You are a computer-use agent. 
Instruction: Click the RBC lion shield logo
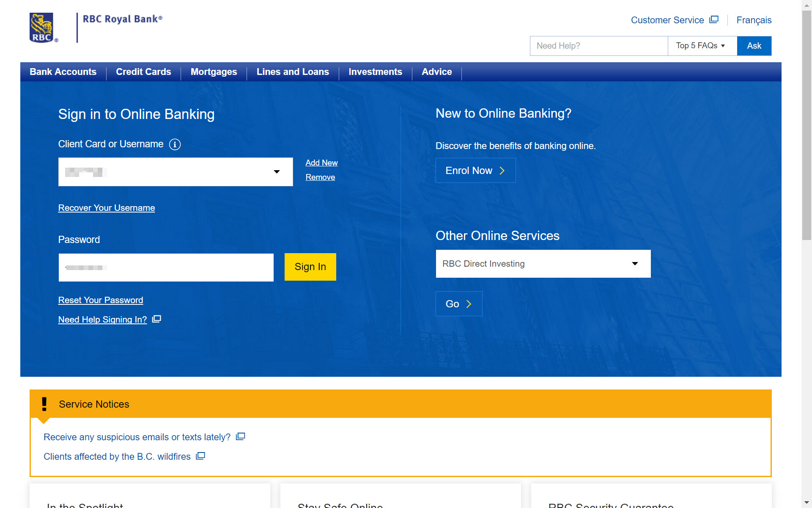(x=44, y=28)
